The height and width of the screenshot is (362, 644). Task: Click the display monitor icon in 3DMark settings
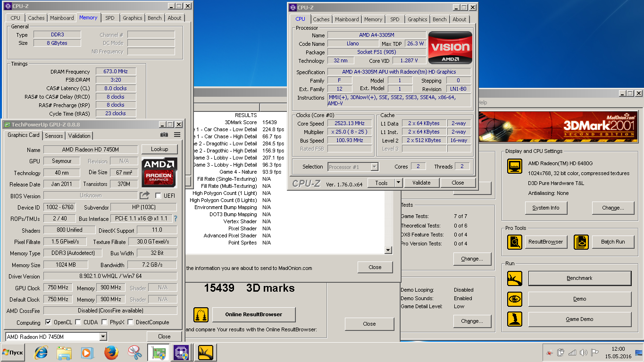point(514,166)
